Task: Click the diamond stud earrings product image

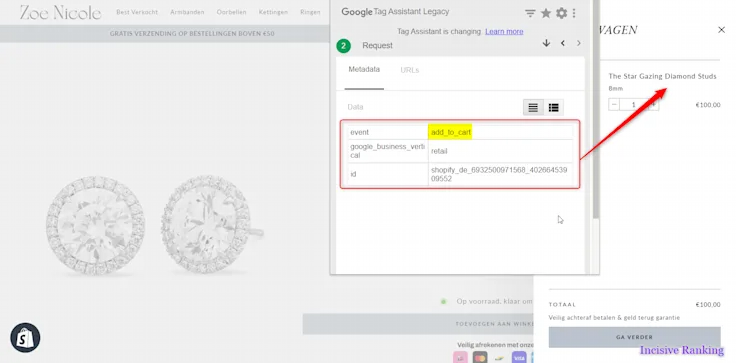Action: pos(155,225)
